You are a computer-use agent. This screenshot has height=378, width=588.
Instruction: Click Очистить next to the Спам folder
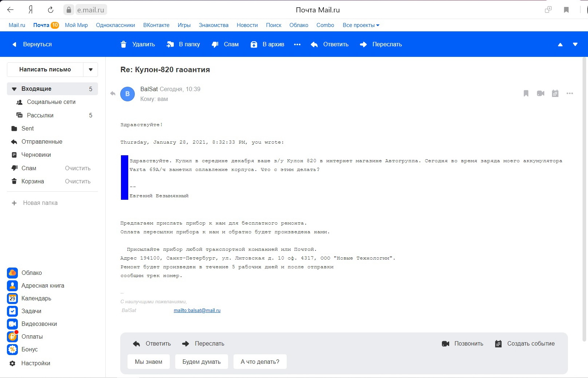[78, 168]
